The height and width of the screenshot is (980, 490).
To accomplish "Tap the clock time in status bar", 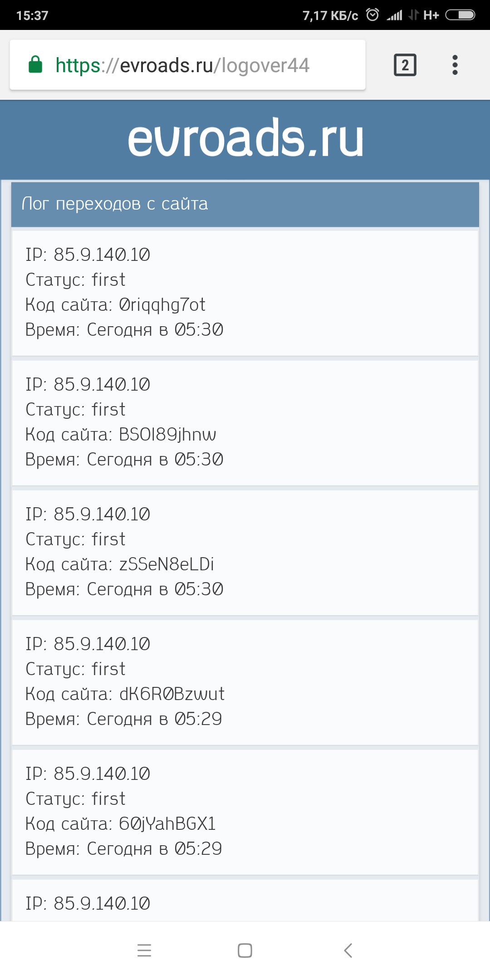I will click(x=32, y=15).
